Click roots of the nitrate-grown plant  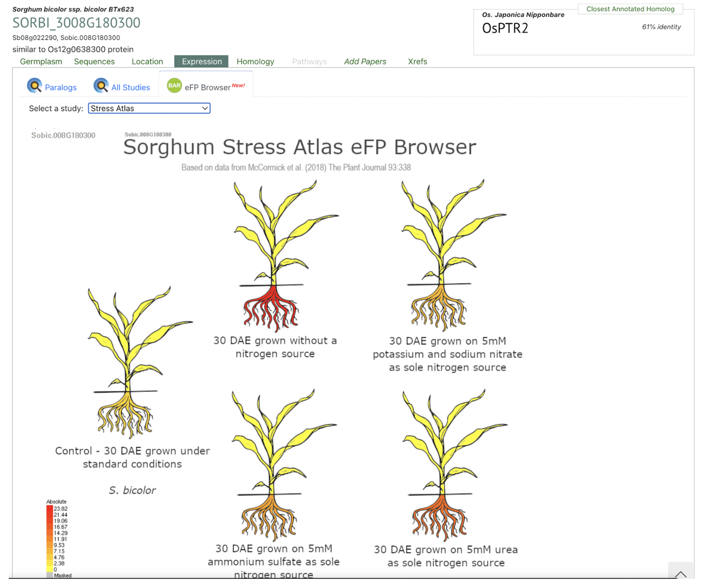point(439,307)
